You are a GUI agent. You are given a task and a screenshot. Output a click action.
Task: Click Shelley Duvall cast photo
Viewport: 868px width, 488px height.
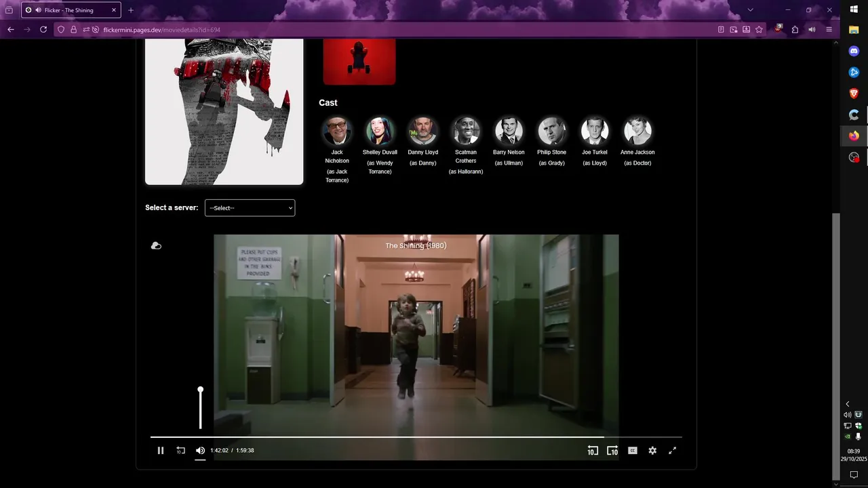point(380,131)
